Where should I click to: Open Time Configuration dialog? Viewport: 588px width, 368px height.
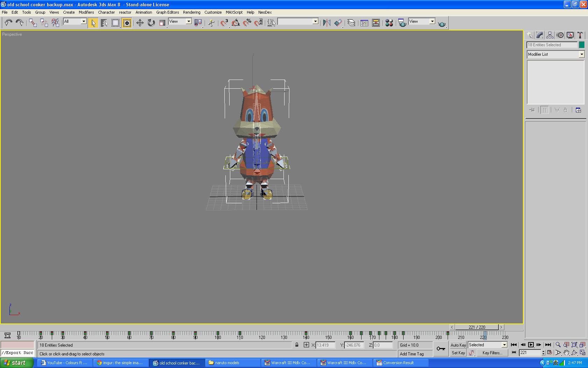click(x=549, y=353)
